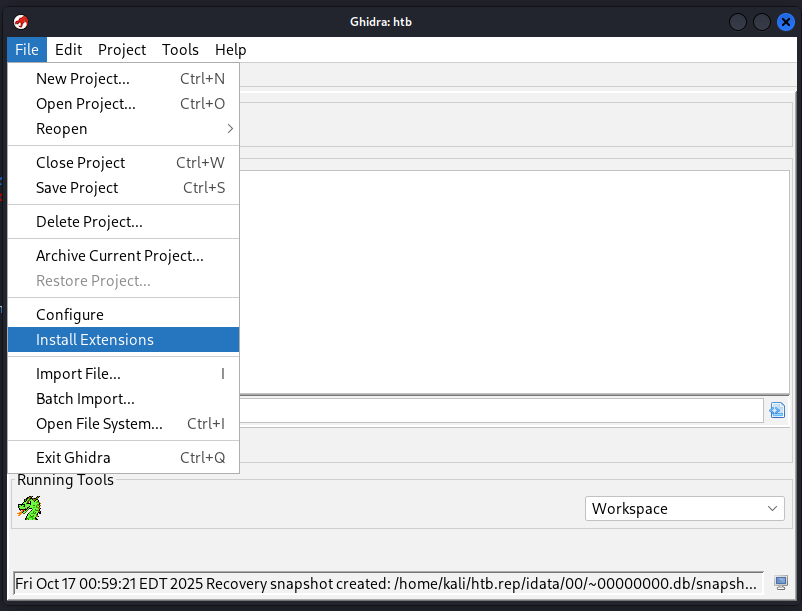The width and height of the screenshot is (802, 611).
Task: Click Import File in the File menu
Action: coord(78,374)
